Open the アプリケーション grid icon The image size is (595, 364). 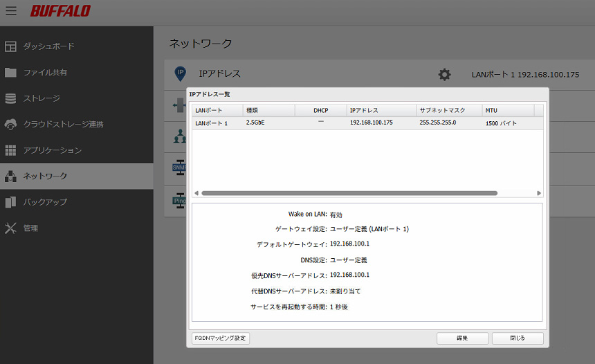[10, 150]
